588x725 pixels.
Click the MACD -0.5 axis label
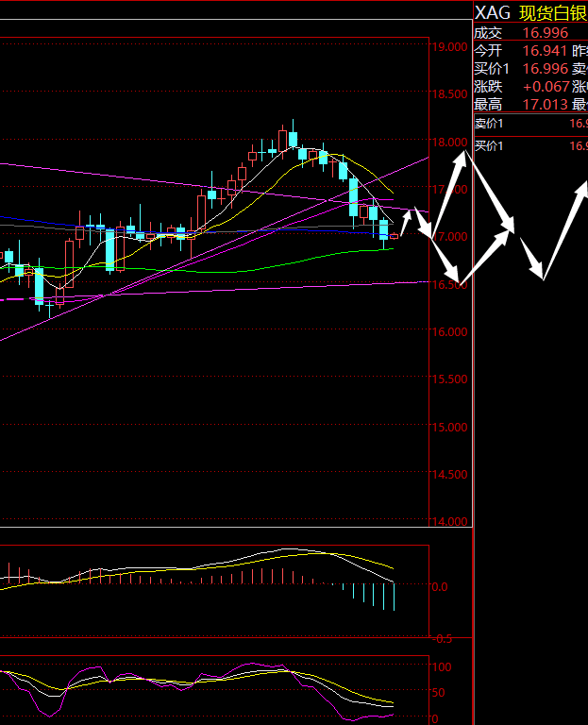(442, 638)
